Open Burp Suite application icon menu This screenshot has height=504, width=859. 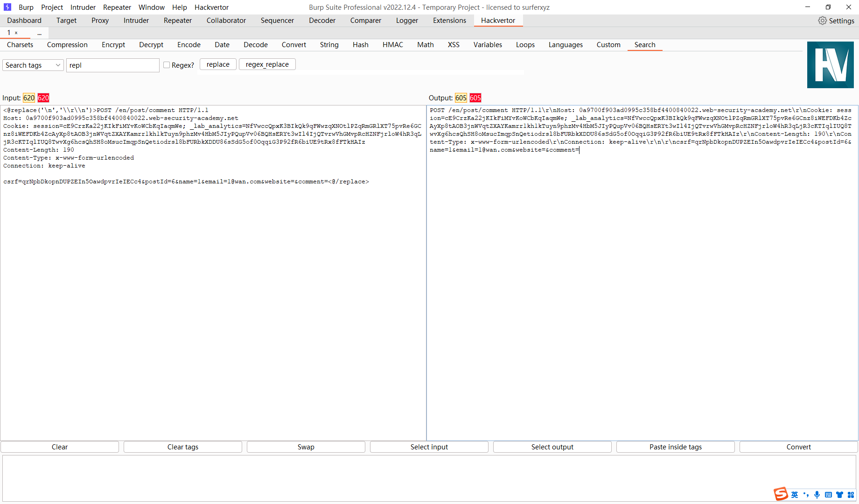click(x=7, y=7)
